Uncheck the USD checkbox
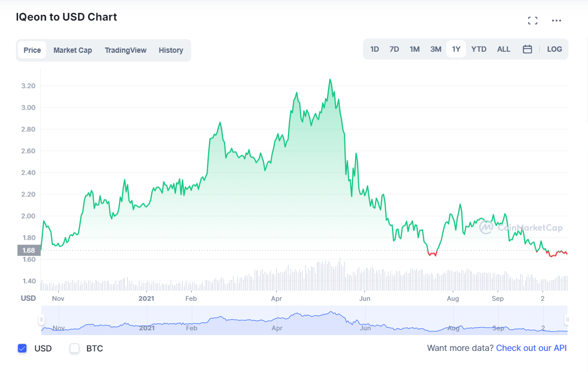 (23, 348)
